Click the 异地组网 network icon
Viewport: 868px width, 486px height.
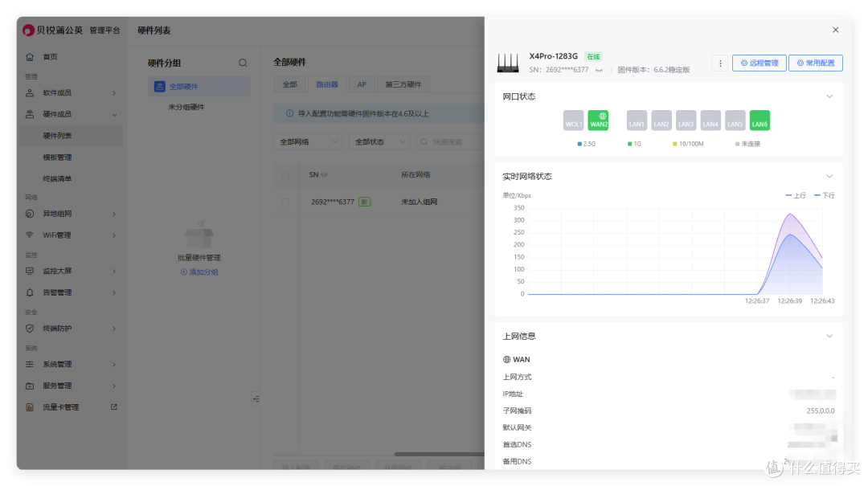point(30,214)
